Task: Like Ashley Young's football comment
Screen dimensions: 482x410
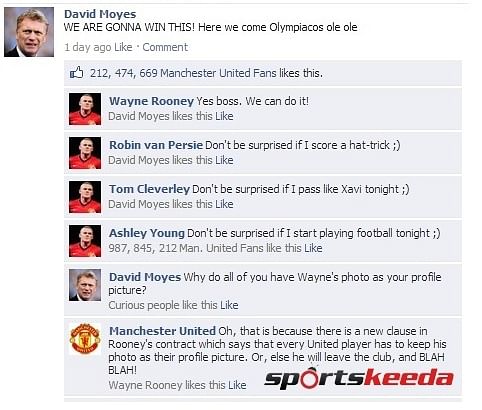Action: (313, 248)
